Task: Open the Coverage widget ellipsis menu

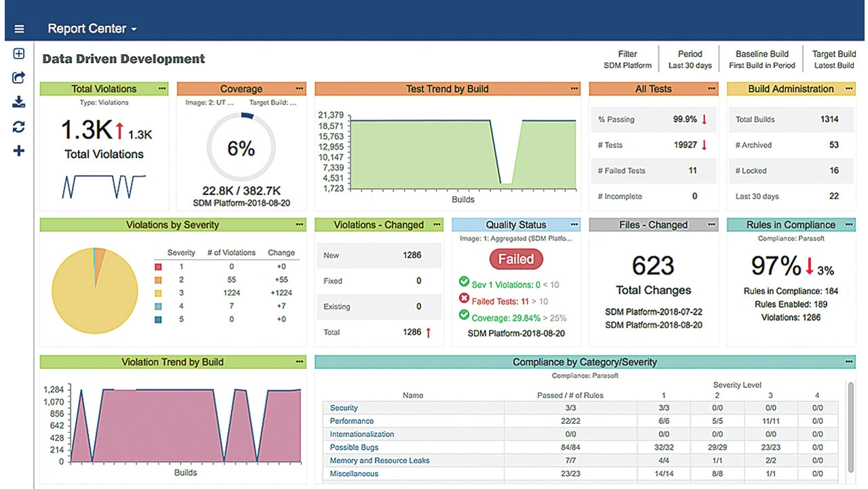Action: coord(299,89)
